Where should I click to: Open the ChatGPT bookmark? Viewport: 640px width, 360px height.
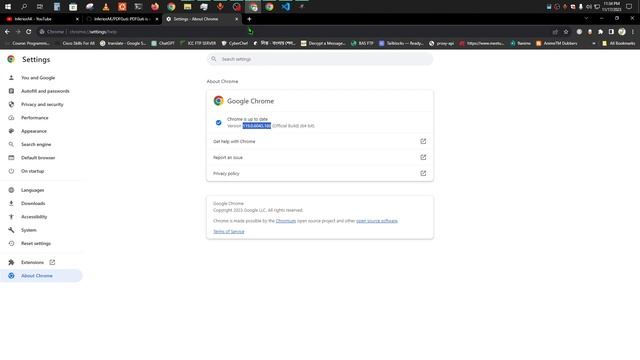point(162,43)
